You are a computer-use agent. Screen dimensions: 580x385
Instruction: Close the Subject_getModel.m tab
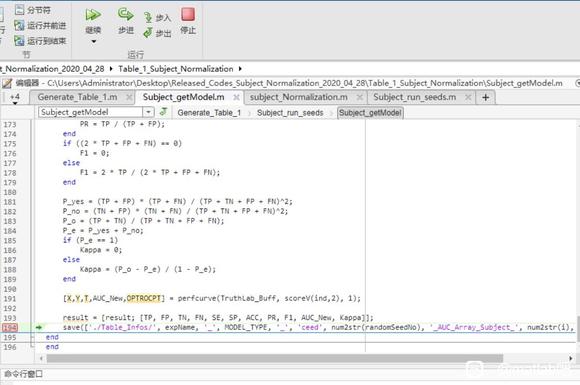tap(236, 97)
